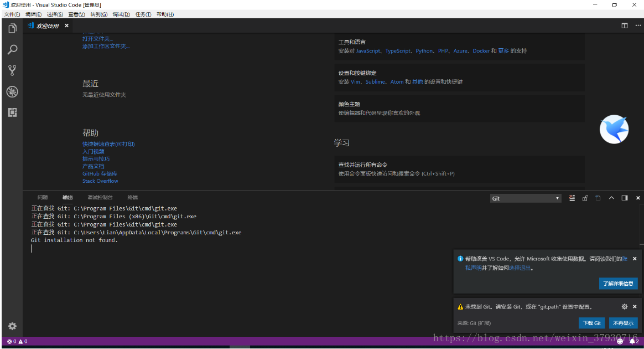This screenshot has height=349, width=644.
Task: Open the editor More Actions ellipsis
Action: pos(638,25)
